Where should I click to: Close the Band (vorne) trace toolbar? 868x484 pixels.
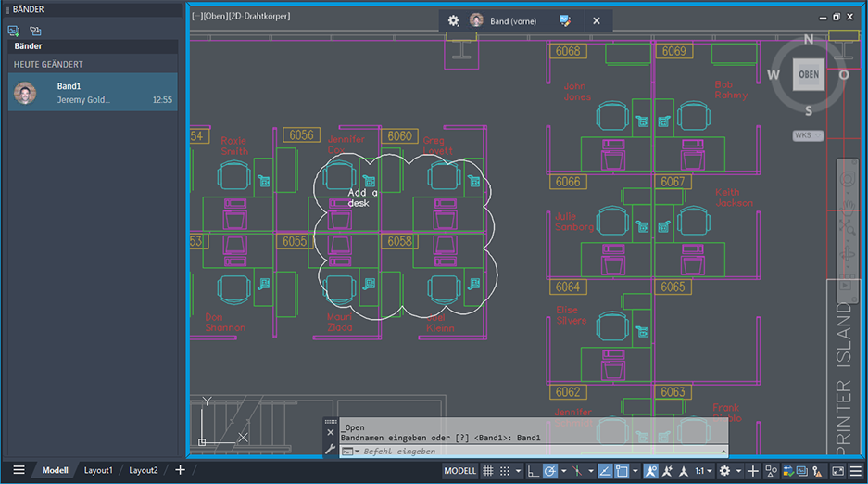[x=597, y=20]
